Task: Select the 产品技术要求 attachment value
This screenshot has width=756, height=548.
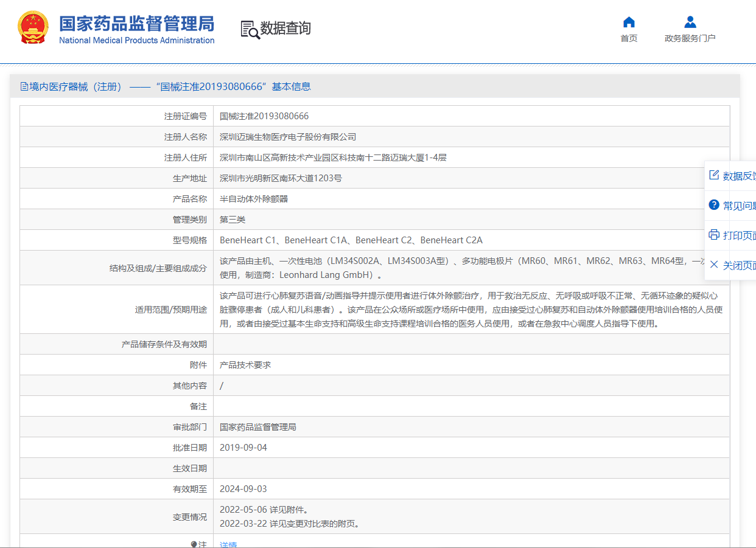Action: pyautogui.click(x=245, y=365)
